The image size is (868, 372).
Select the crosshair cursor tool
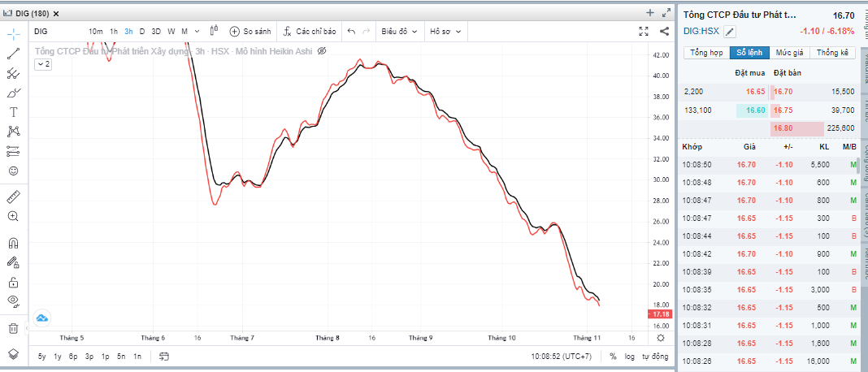(14, 34)
